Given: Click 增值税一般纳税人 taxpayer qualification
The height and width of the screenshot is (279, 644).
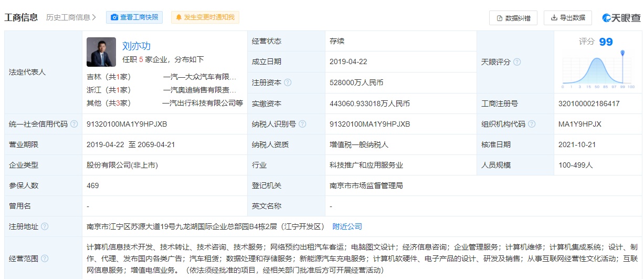Looking at the screenshot, I should (x=359, y=144).
